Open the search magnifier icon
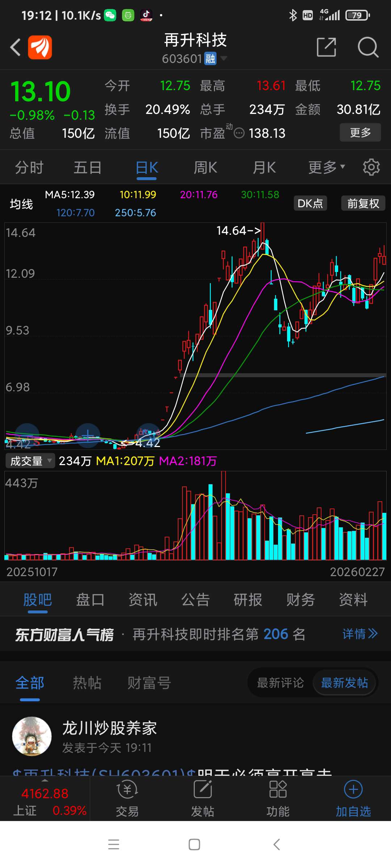391x868 pixels. pyautogui.click(x=368, y=47)
